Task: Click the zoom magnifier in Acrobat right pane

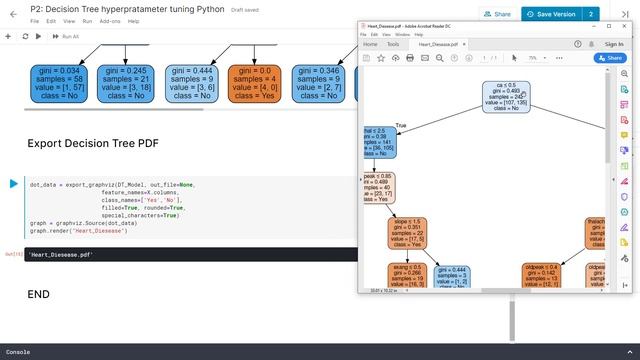Action: click(624, 74)
